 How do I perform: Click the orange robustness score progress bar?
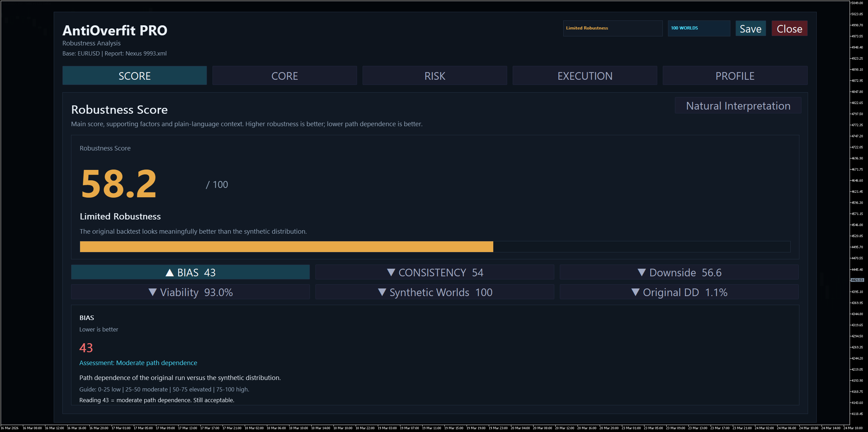click(286, 247)
